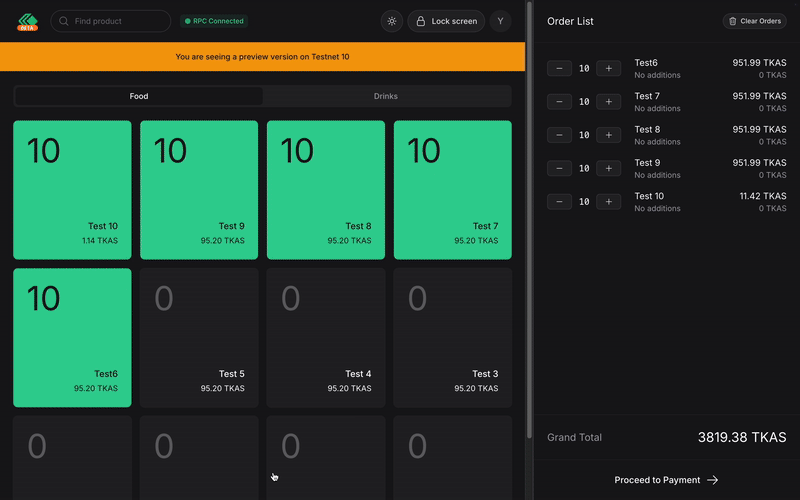Click the app logo with BETA badge
The image size is (800, 500).
pyautogui.click(x=27, y=21)
